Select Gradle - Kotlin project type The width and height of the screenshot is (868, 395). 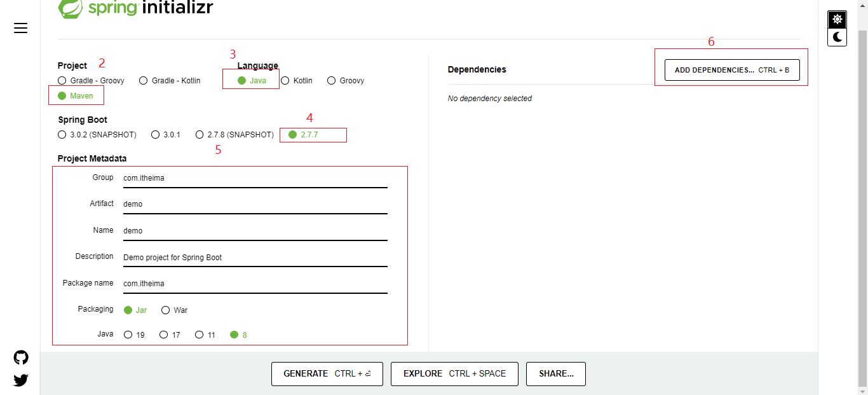pyautogui.click(x=144, y=81)
